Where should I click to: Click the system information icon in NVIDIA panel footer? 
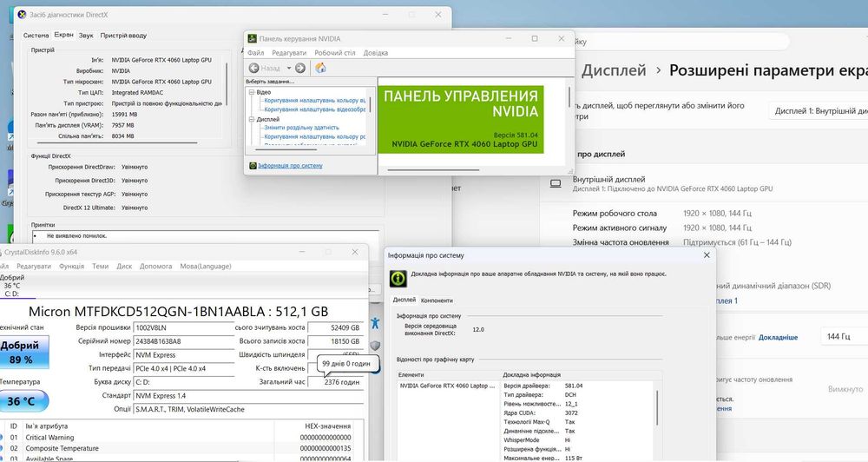click(x=253, y=166)
